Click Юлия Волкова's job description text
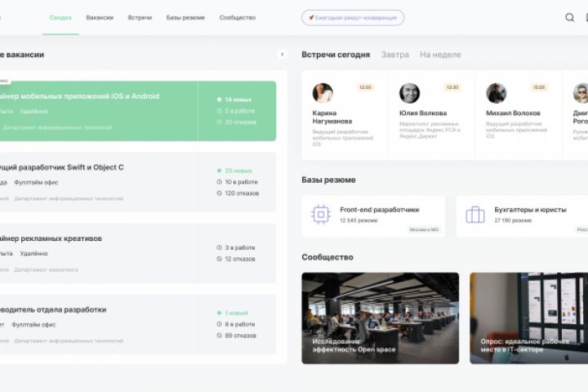The image size is (588, 392). click(x=430, y=130)
